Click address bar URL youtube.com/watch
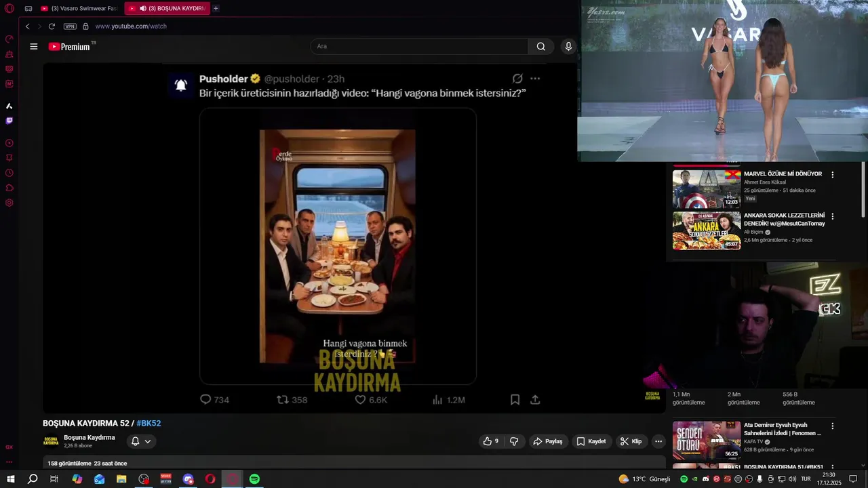 [131, 26]
